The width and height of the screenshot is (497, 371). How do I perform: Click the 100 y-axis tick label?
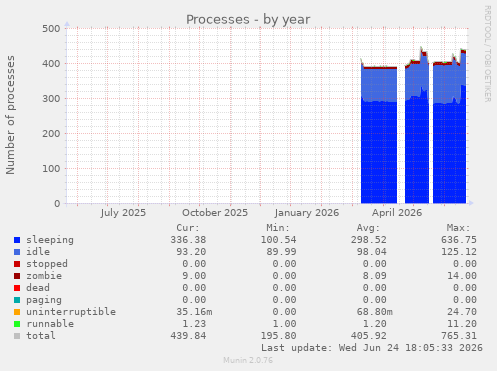(x=51, y=169)
